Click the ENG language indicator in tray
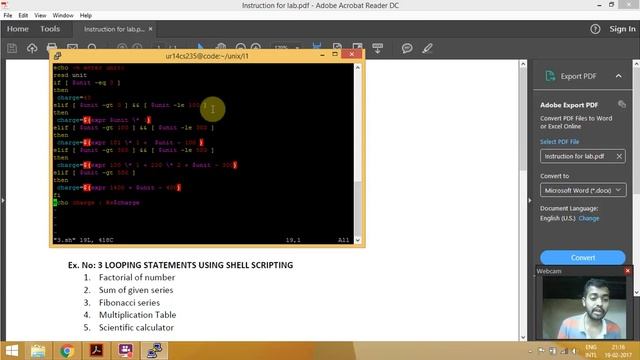The width and height of the screenshot is (640, 360). 591,347
